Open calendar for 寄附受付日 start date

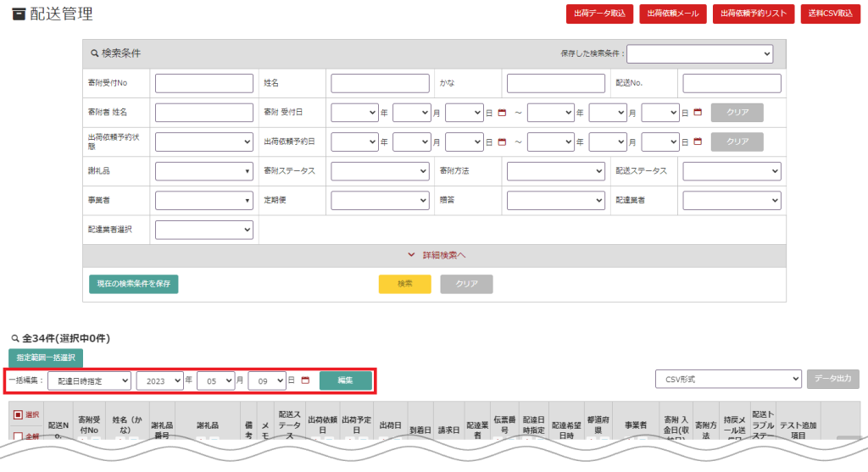click(x=501, y=113)
